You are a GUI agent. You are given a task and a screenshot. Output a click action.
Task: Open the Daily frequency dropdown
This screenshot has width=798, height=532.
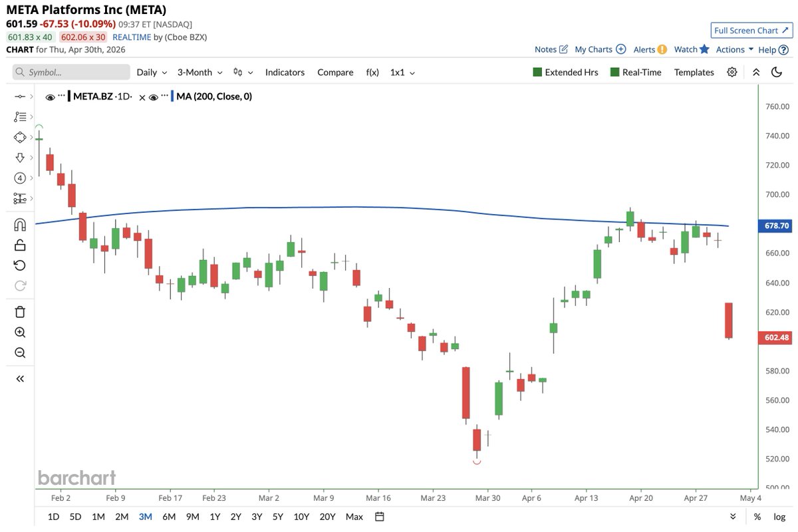(x=152, y=72)
